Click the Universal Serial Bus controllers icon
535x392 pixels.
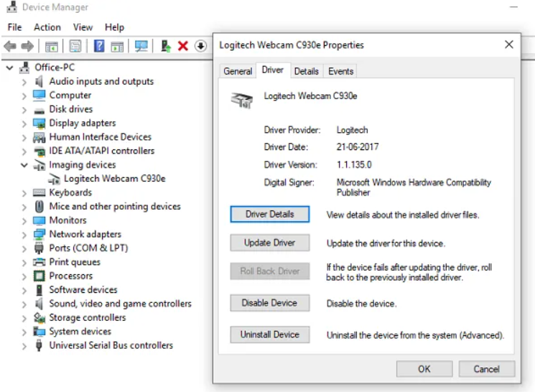pos(39,345)
